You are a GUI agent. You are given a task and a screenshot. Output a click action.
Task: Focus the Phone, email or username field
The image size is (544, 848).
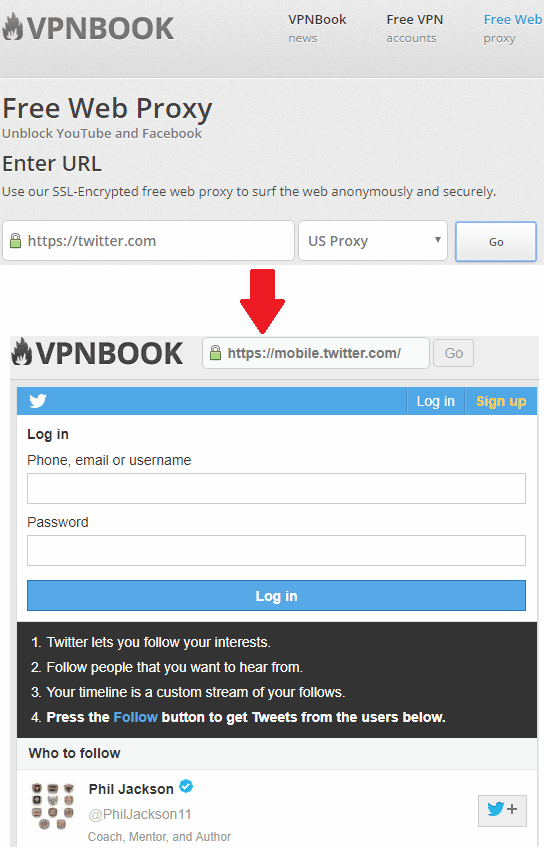[x=276, y=488]
